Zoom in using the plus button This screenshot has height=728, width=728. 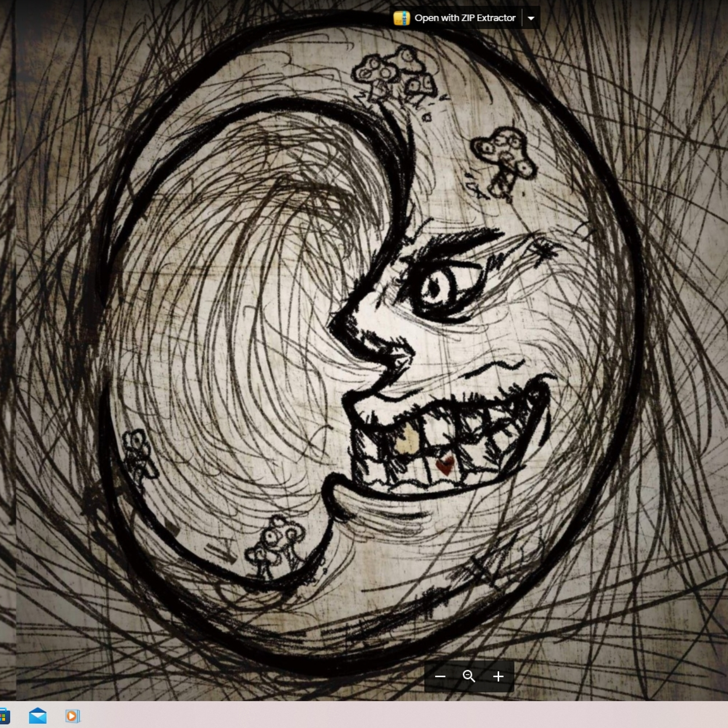[498, 676]
